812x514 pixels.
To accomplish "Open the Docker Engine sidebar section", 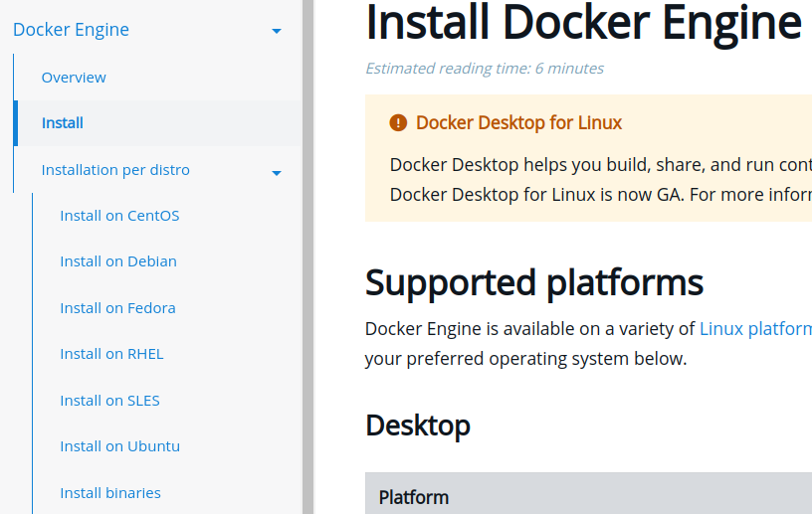I will pyautogui.click(x=71, y=30).
